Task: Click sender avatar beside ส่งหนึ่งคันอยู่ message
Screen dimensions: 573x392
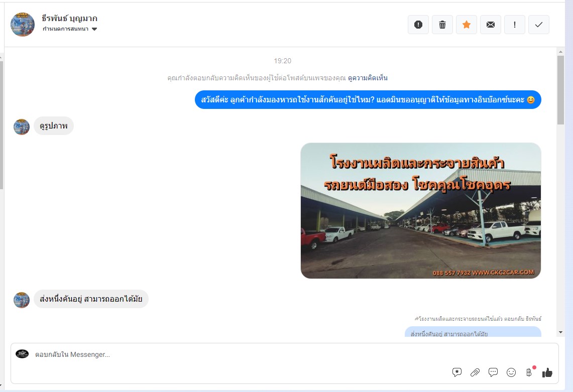Action: coord(22,300)
